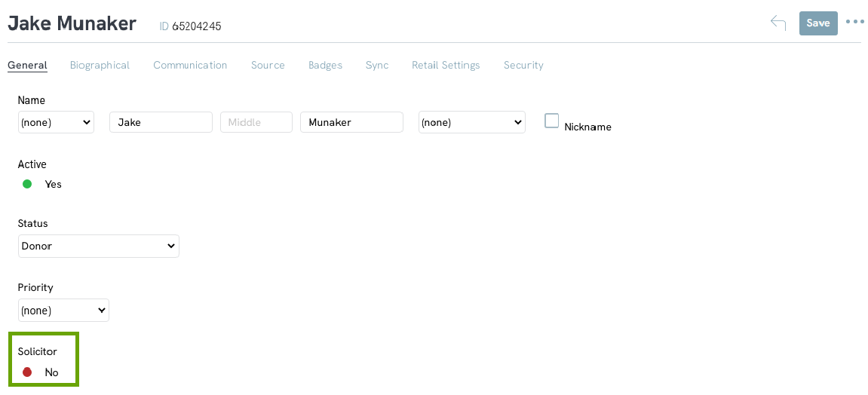The height and width of the screenshot is (395, 868).
Task: Open the Badges tab
Action: 326,66
